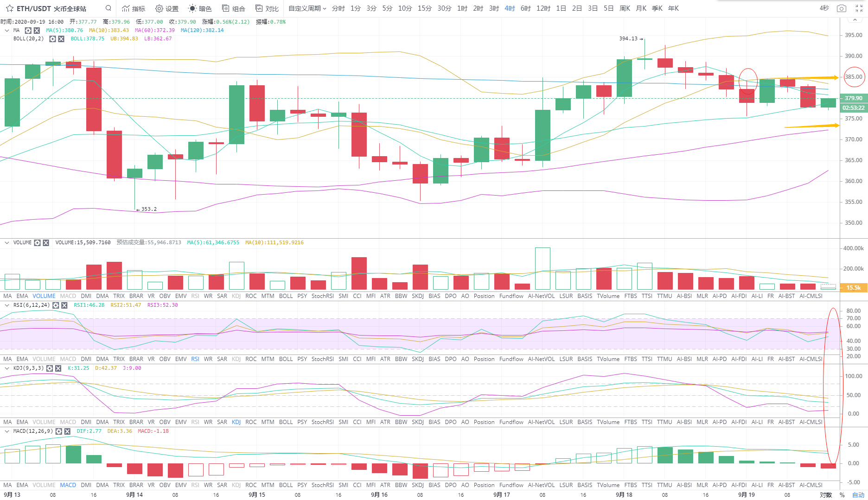868x500 pixels.
Task: Select StochRSI in the volume indicator row
Action: point(322,296)
